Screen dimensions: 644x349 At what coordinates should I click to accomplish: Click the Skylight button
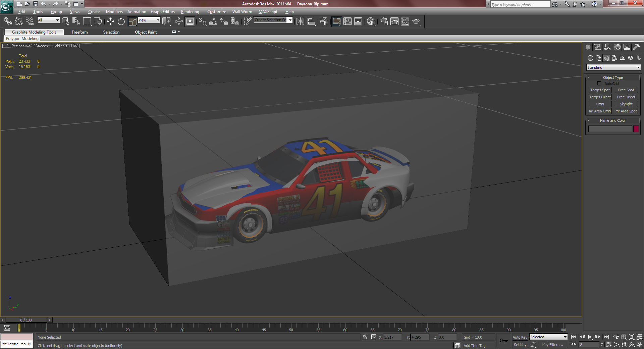(626, 104)
